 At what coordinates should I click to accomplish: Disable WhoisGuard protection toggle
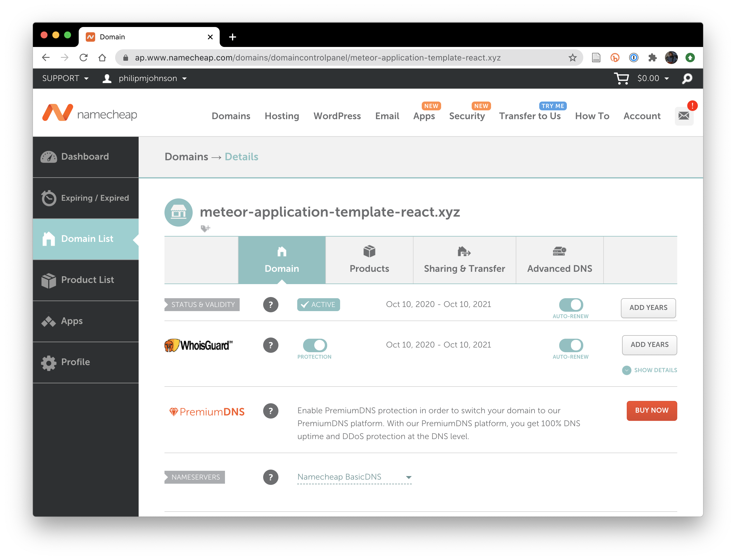coord(315,345)
